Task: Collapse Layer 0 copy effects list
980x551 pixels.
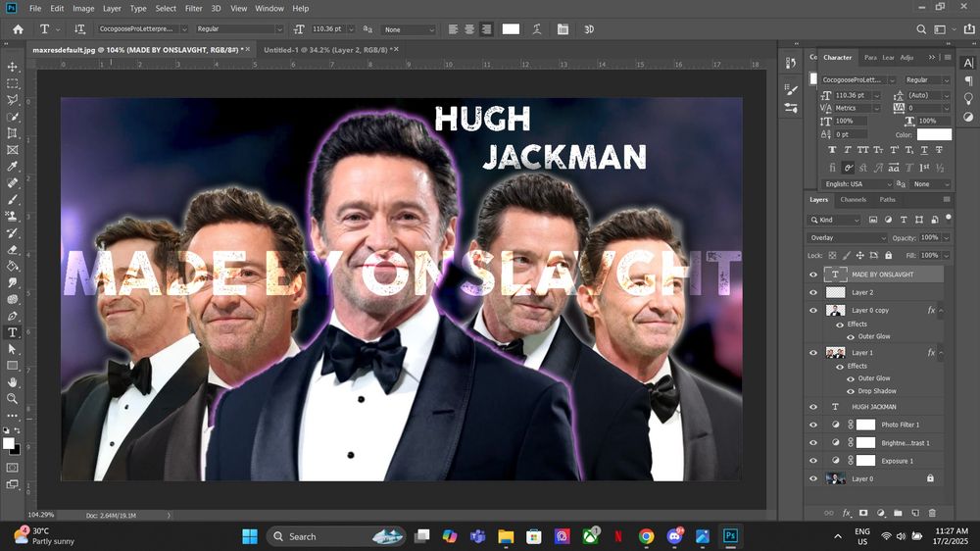Action: click(x=941, y=311)
